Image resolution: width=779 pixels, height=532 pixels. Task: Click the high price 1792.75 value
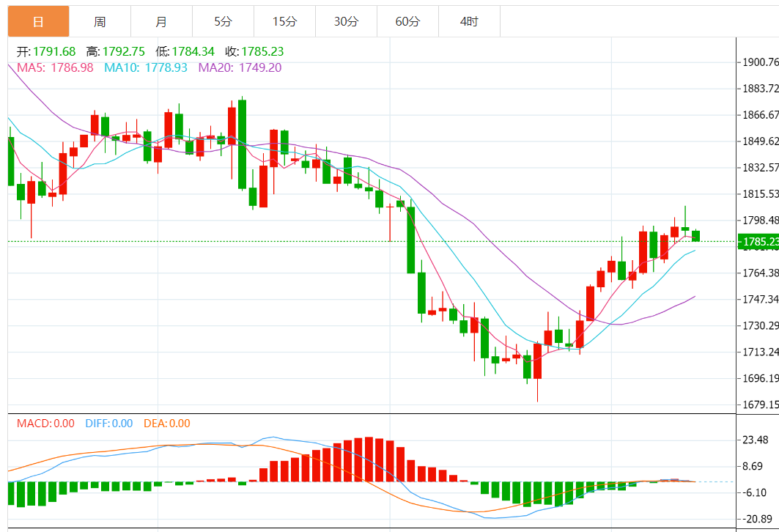coord(124,51)
